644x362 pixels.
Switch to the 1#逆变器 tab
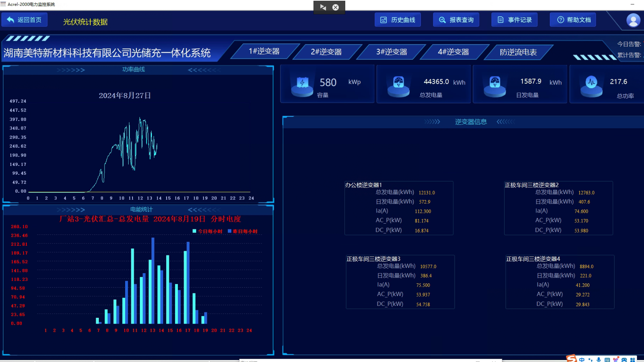click(x=264, y=52)
